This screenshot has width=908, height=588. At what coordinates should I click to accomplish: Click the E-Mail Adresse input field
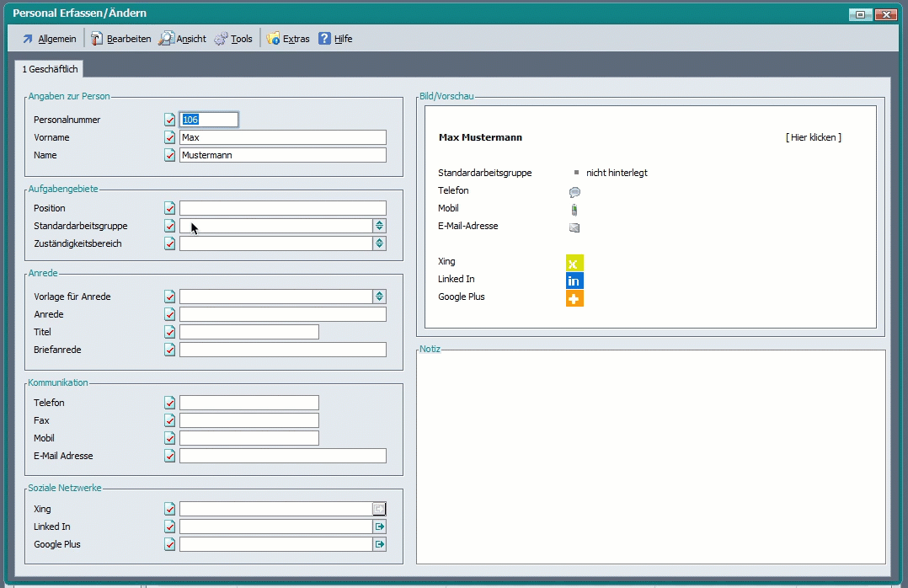click(x=282, y=456)
